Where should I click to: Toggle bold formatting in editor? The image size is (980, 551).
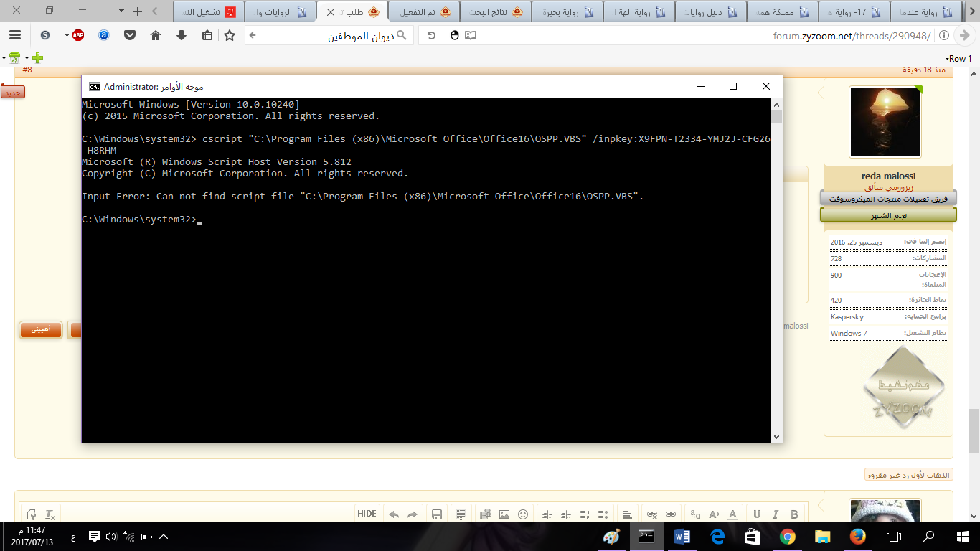click(794, 514)
